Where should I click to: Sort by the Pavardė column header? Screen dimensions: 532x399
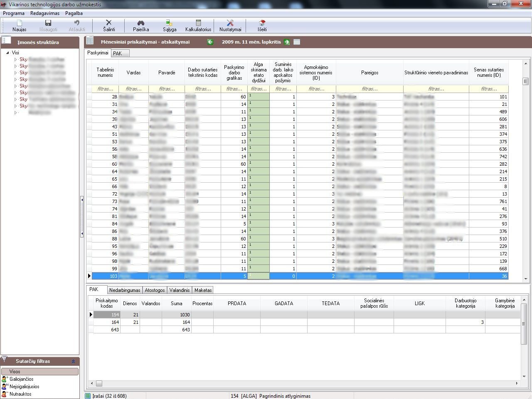pyautogui.click(x=166, y=73)
